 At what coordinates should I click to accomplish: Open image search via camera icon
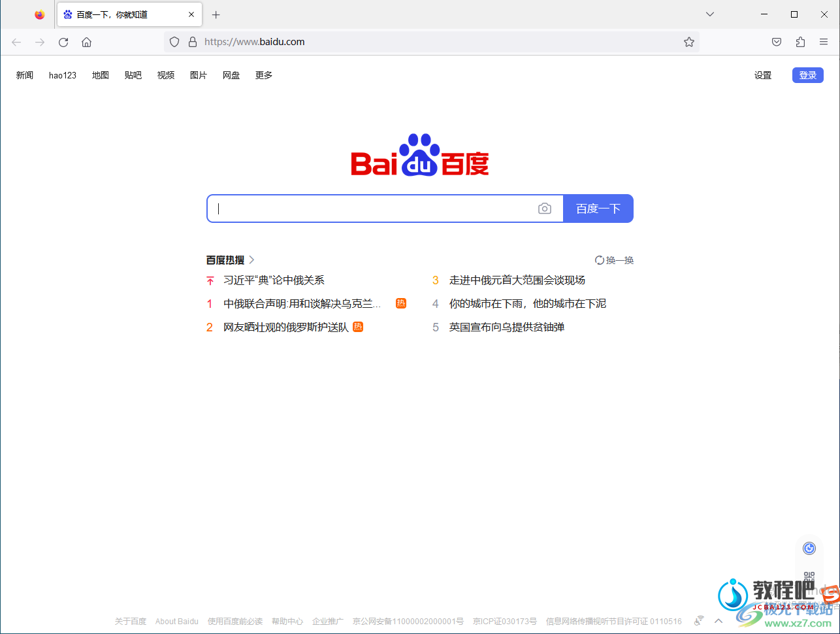point(545,209)
